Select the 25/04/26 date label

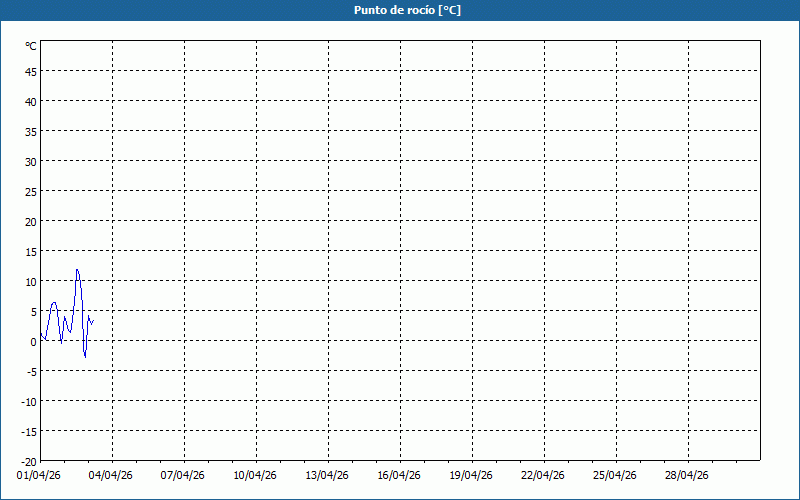(x=616, y=476)
